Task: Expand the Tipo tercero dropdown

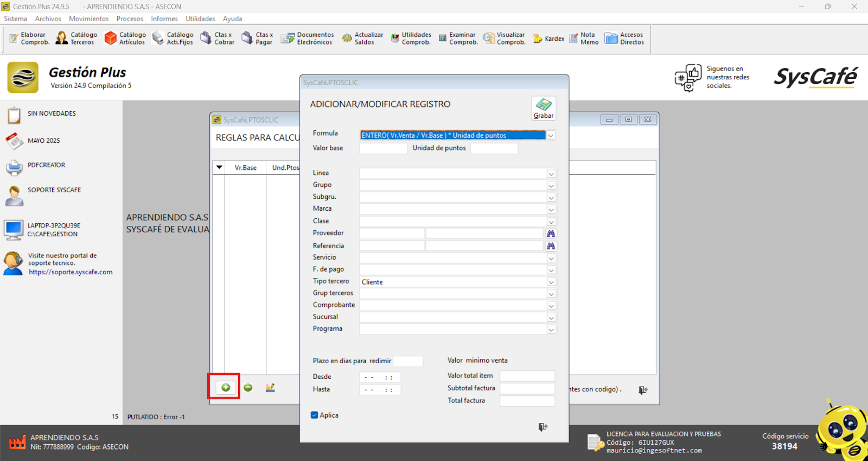Action: point(551,282)
